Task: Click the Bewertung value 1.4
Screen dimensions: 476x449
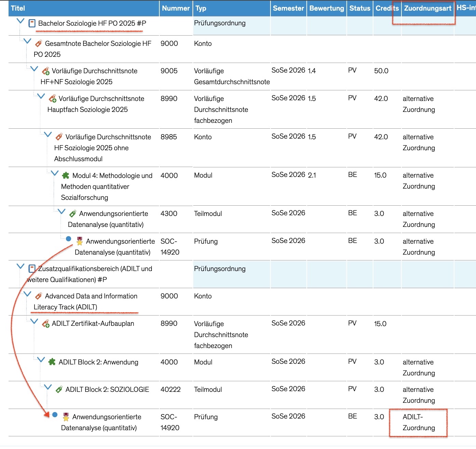Action: (312, 71)
